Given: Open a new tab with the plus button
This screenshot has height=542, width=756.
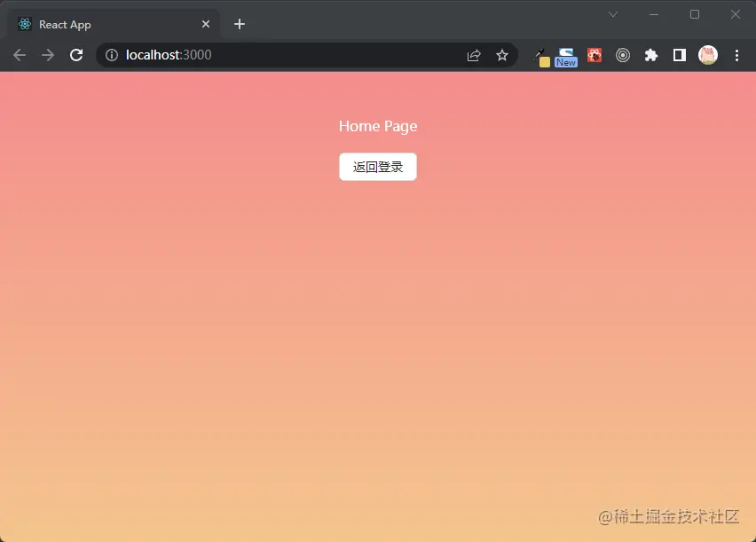Looking at the screenshot, I should (239, 24).
